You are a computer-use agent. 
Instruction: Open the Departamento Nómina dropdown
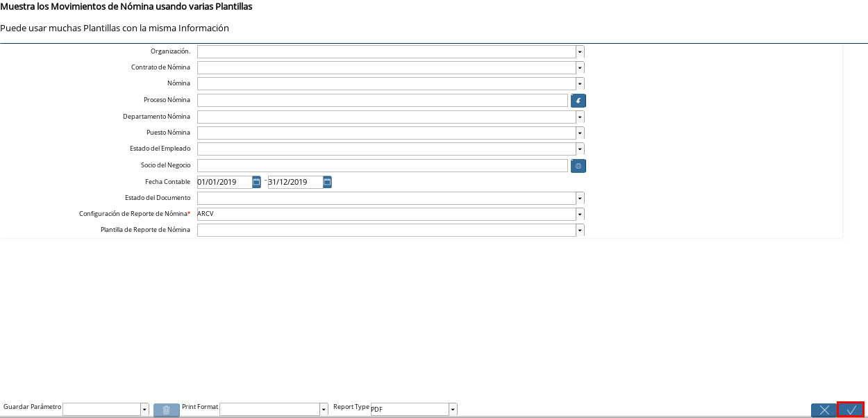coord(580,117)
